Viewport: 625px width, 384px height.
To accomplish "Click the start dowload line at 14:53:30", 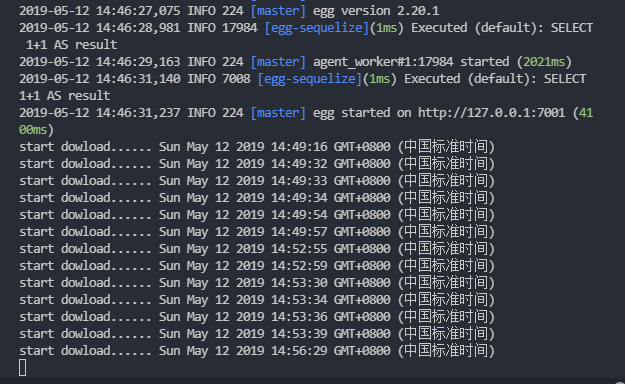I will [x=257, y=283].
